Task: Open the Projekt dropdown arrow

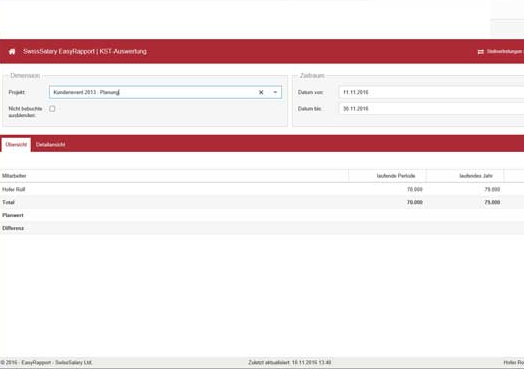Action: click(x=275, y=92)
